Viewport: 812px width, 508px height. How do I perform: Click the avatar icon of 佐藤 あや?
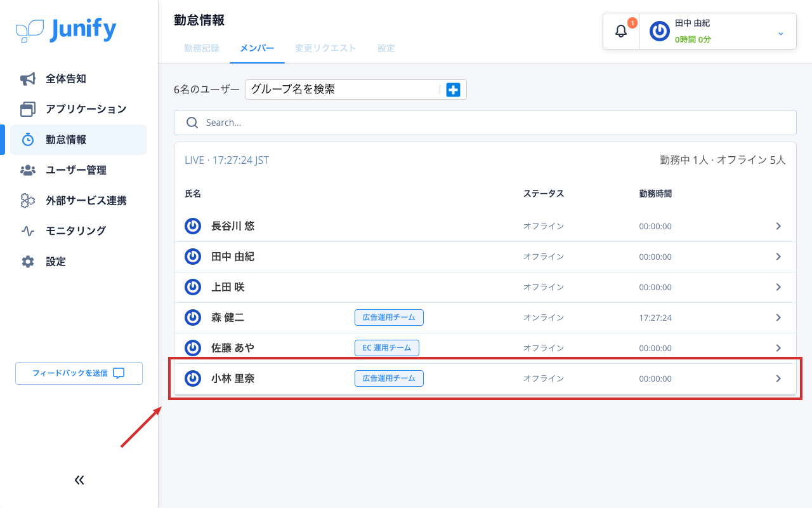pyautogui.click(x=193, y=348)
